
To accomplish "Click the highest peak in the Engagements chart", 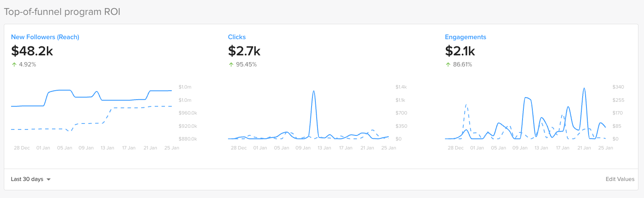I will 584,89.
